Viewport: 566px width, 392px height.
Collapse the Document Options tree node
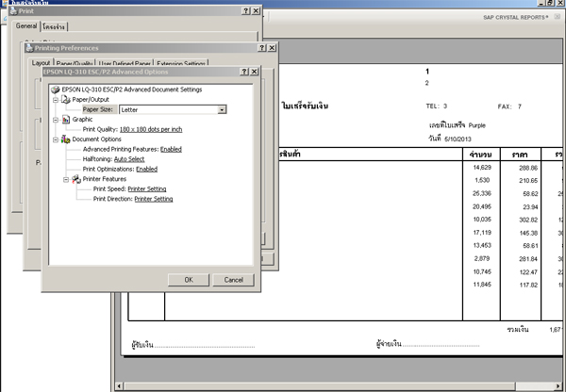(x=56, y=139)
